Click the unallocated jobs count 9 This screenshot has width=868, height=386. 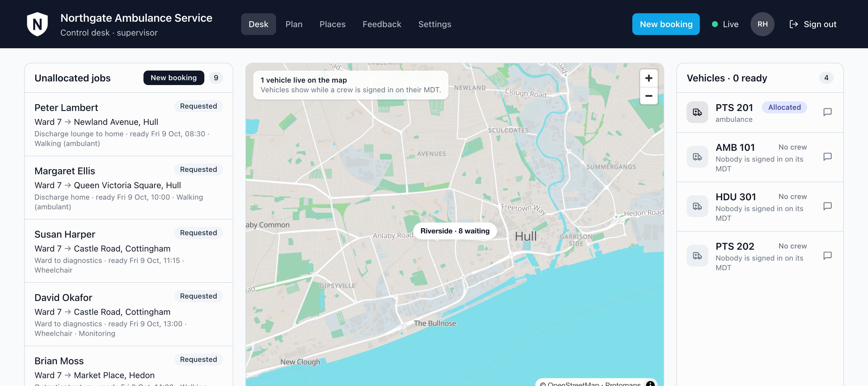pyautogui.click(x=216, y=78)
